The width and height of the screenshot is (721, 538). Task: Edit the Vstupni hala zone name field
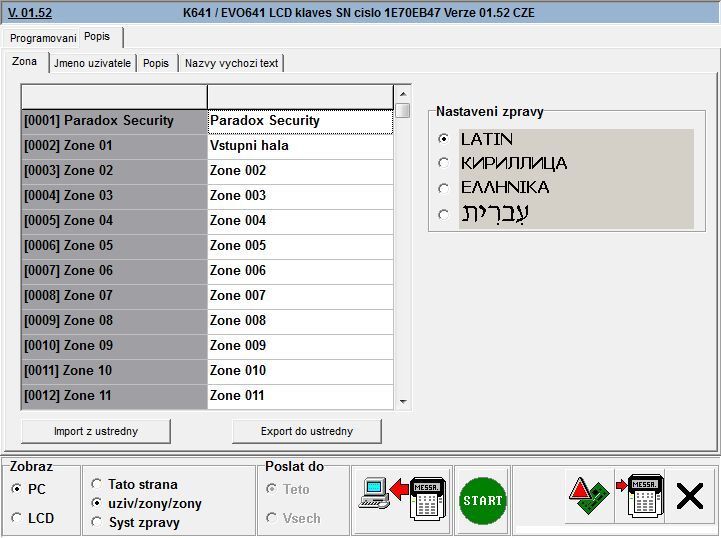click(299, 146)
